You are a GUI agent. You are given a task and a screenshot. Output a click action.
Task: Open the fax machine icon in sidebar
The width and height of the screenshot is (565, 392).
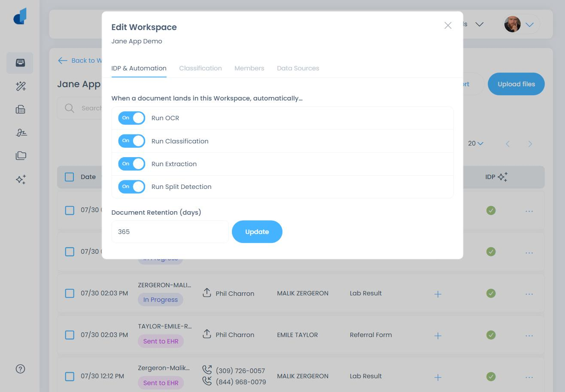coord(20,109)
